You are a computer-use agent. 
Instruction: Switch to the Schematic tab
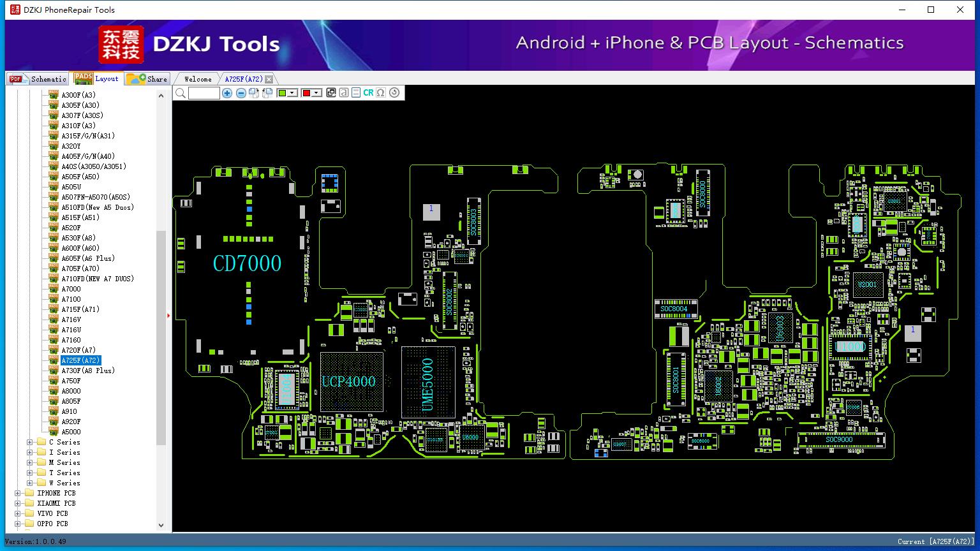[x=38, y=79]
